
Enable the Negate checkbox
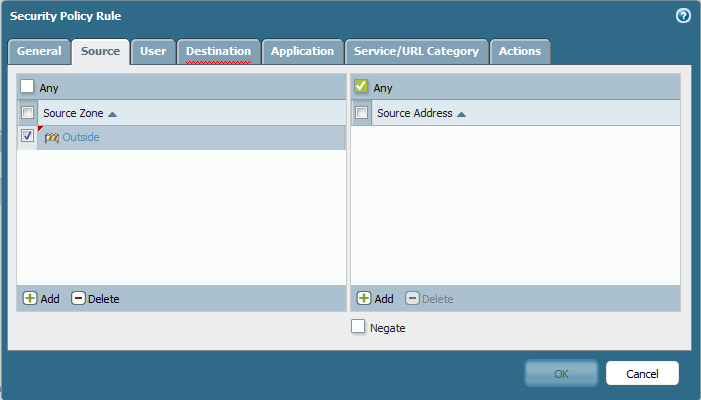point(359,327)
